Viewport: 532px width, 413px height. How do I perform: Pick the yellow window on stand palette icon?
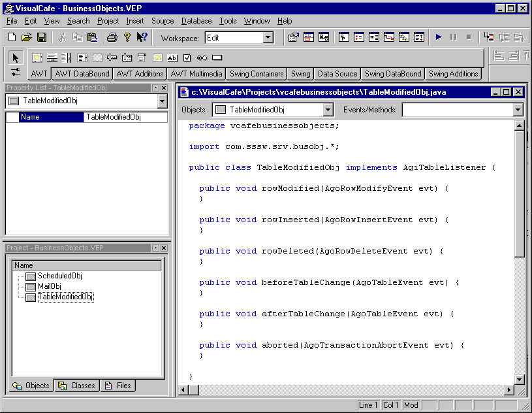pos(37,58)
